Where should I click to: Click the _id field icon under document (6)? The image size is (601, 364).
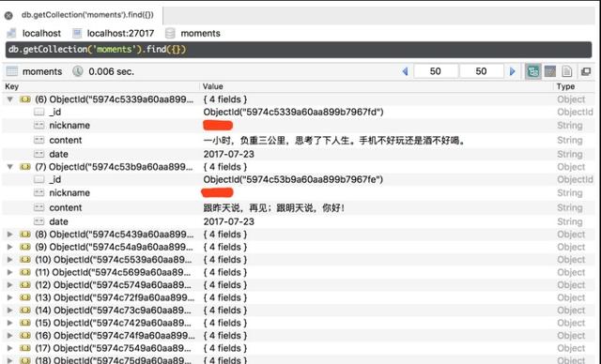39,112
